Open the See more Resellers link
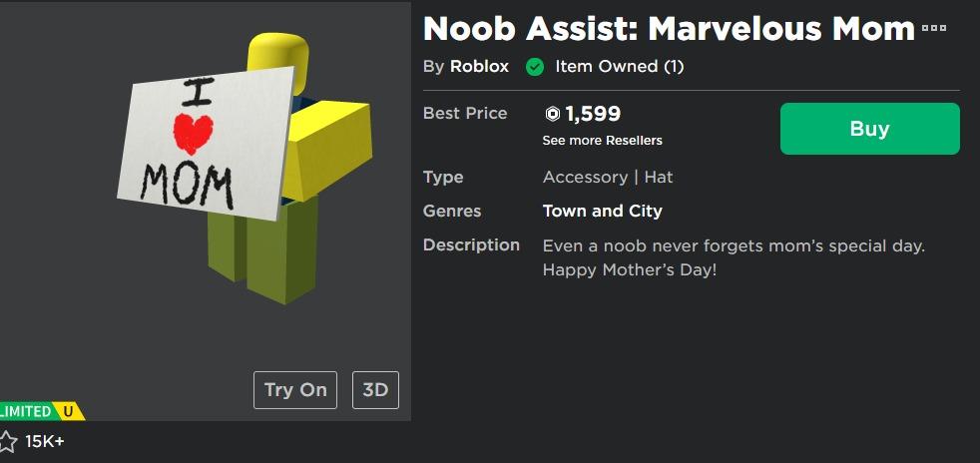 (602, 140)
